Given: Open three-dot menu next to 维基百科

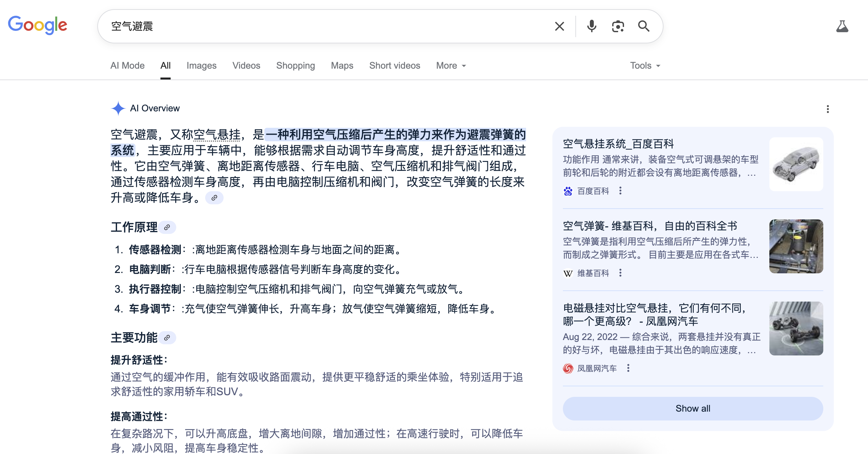Looking at the screenshot, I should [x=620, y=273].
